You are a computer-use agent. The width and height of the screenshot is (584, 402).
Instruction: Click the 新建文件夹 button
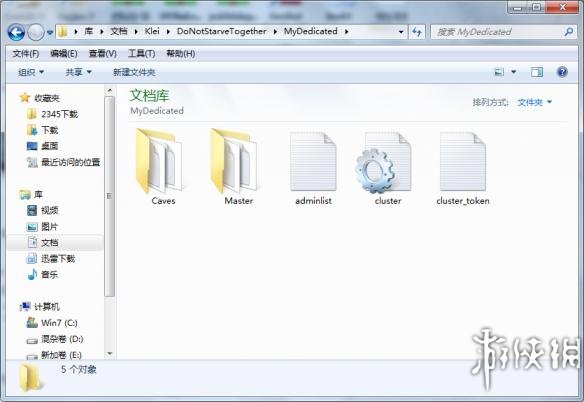[x=134, y=72]
